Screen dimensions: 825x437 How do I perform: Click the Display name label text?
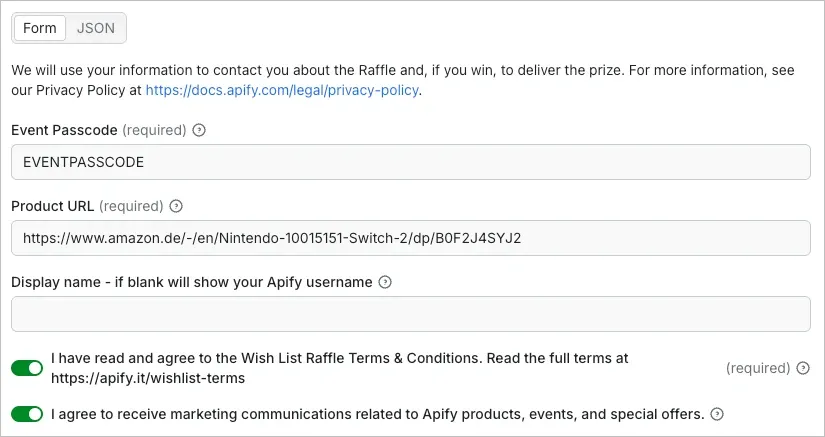(192, 282)
